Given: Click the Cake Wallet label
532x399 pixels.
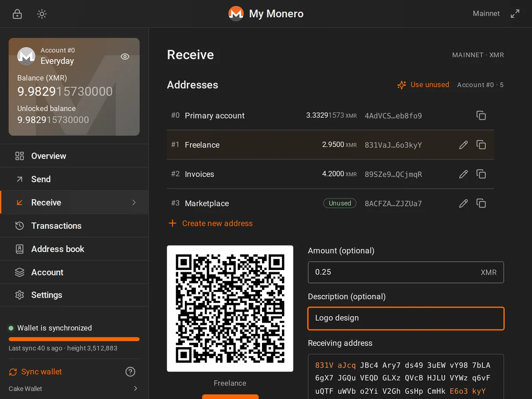Looking at the screenshot, I should coord(25,389).
